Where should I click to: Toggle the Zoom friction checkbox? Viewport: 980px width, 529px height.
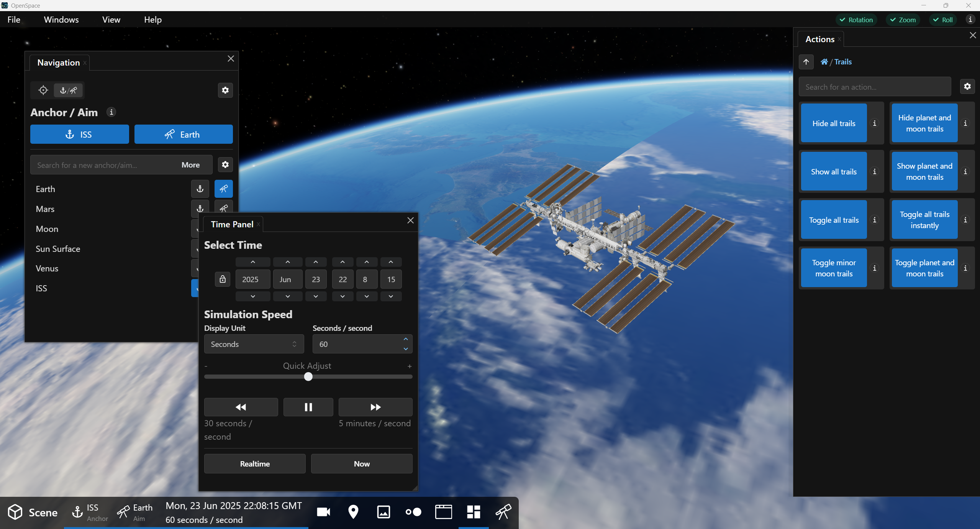click(903, 20)
